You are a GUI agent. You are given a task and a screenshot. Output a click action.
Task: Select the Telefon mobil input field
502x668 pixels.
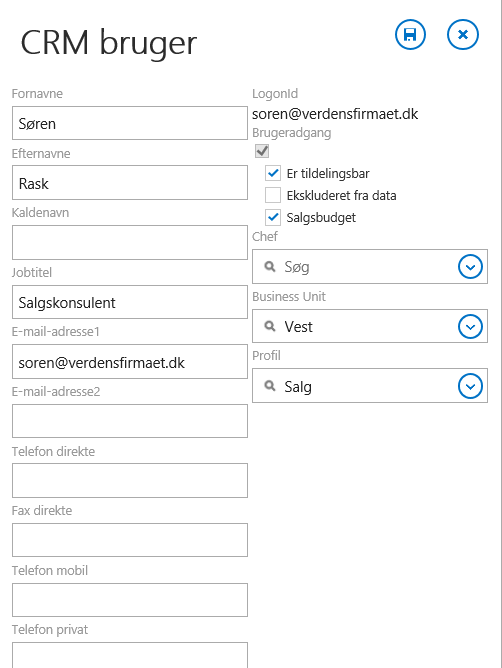[130, 600]
